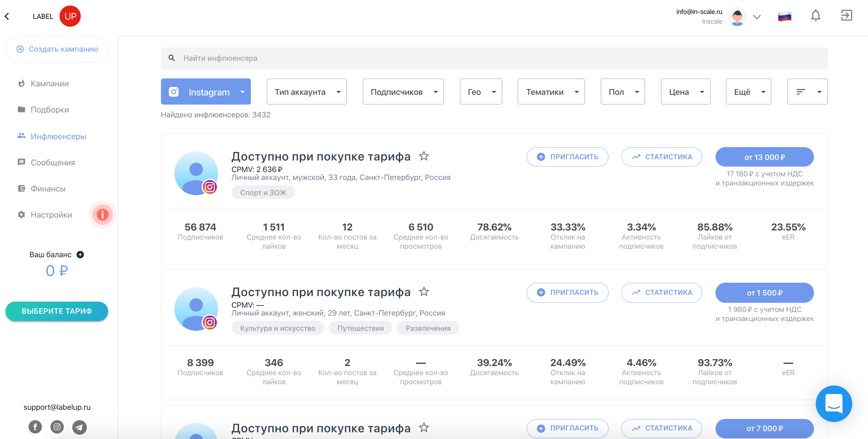Open the Instagram icon in sidebar footer
Image resolution: width=868 pixels, height=439 pixels.
pyautogui.click(x=57, y=427)
